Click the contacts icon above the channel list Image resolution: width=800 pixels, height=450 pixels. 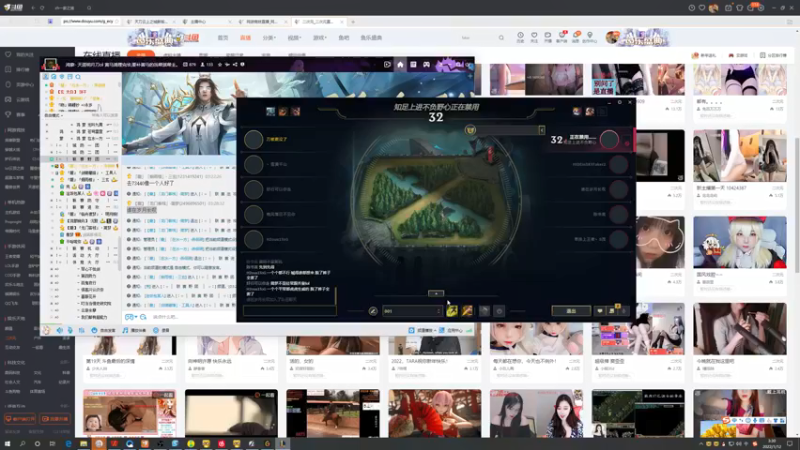pos(45,77)
